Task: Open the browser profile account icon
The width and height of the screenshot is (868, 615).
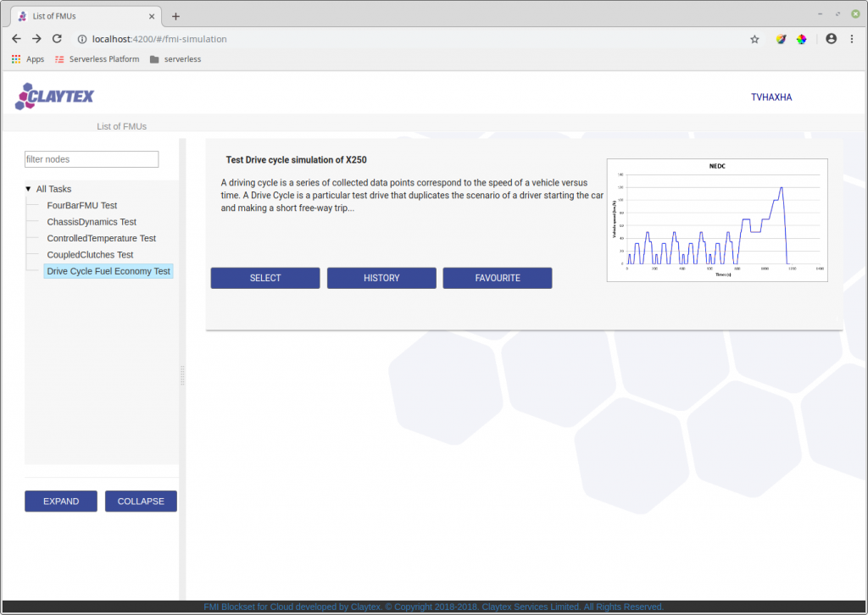Action: 831,39
